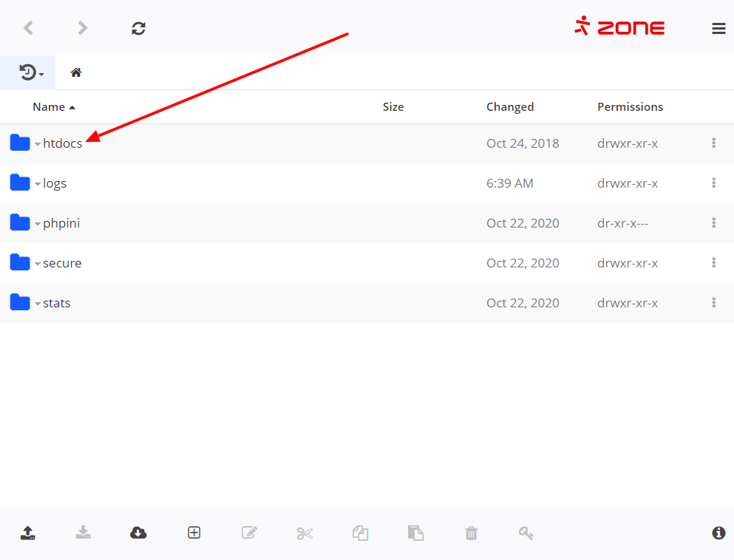734x560 pixels.
Task: Open the history dropdown
Action: (31, 72)
